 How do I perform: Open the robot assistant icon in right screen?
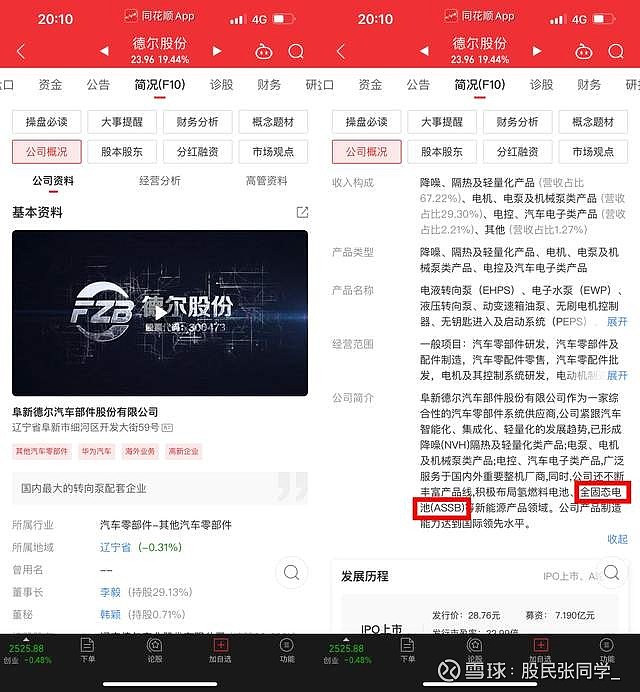coord(584,52)
